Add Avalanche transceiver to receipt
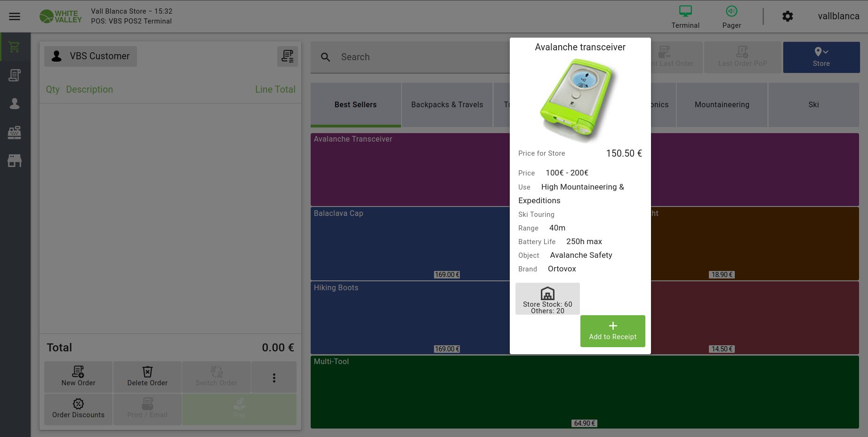Screen dimensions: 868x437 612,331
